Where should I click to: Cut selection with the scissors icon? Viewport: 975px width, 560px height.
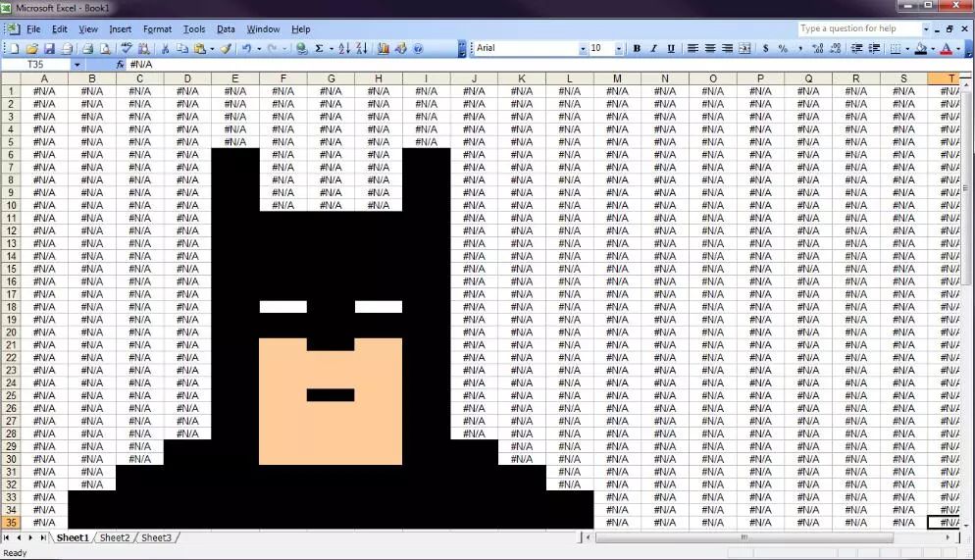pyautogui.click(x=166, y=48)
